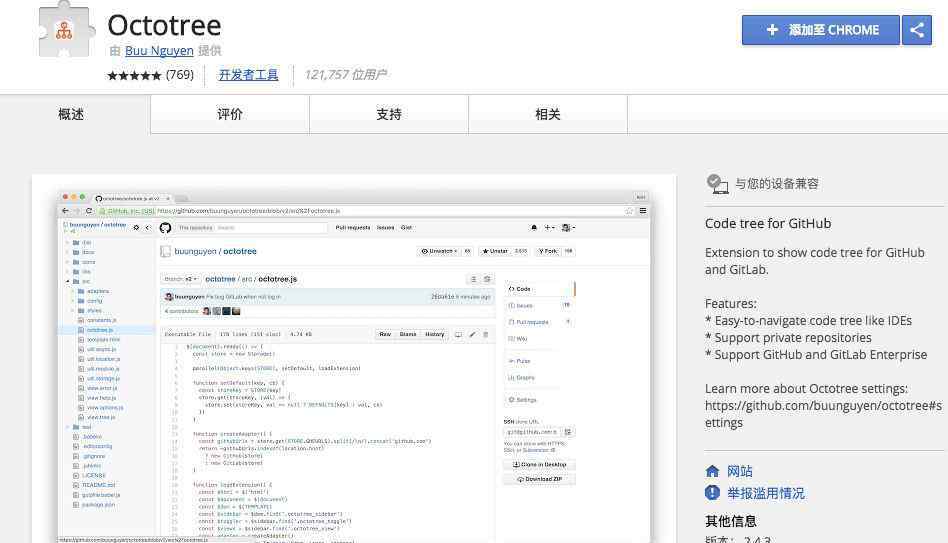Viewport: 948px width, 543px height.
Task: Switch to the 概述 tab
Action: point(71,114)
